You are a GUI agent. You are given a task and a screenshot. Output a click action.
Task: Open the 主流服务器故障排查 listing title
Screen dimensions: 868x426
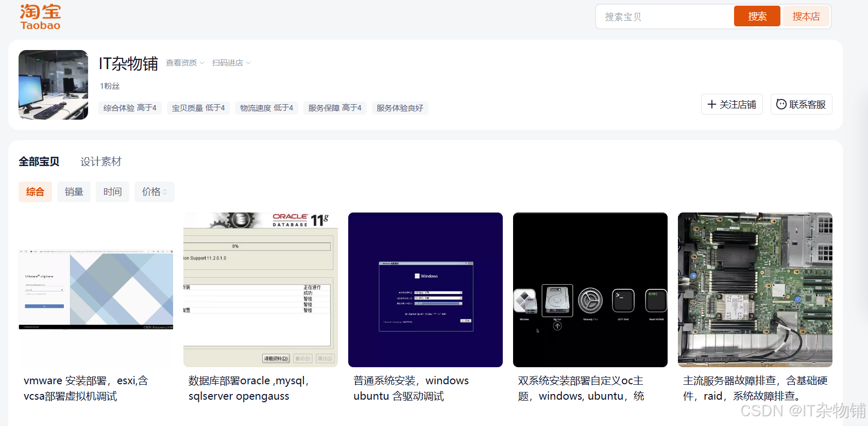(x=755, y=388)
